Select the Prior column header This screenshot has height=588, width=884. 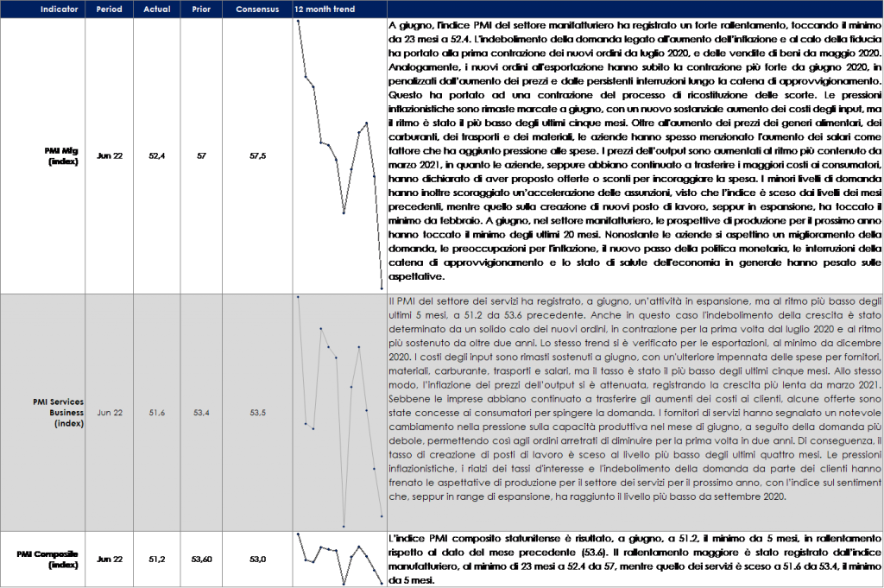tap(200, 9)
